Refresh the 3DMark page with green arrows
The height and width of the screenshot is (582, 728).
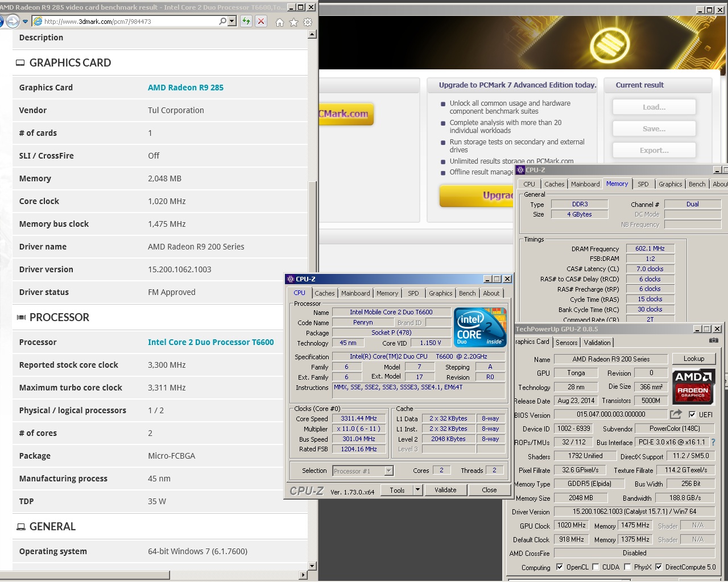(246, 22)
